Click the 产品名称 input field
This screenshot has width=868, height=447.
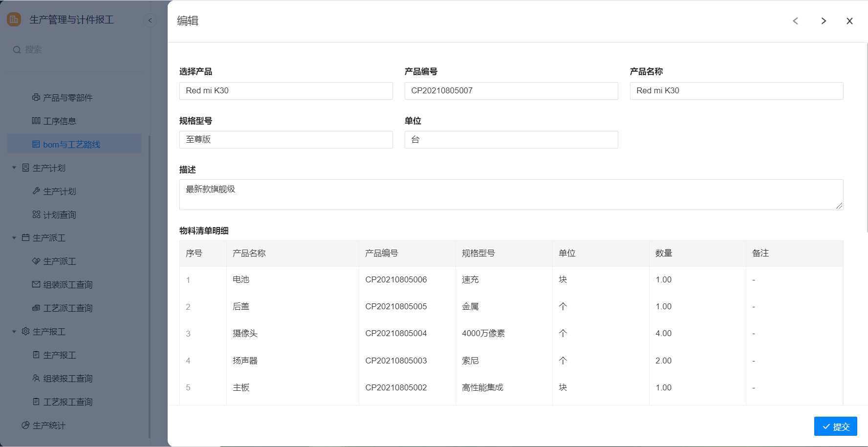coord(737,91)
